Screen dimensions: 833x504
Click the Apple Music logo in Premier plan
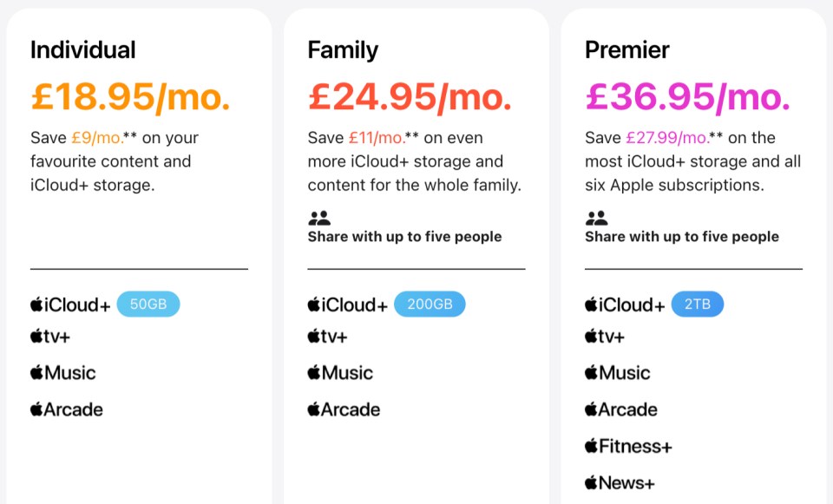click(x=617, y=373)
